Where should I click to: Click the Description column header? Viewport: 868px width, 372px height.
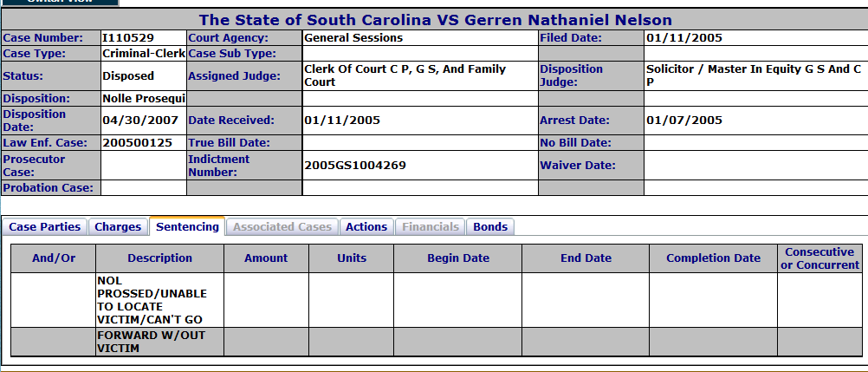pyautogui.click(x=160, y=258)
